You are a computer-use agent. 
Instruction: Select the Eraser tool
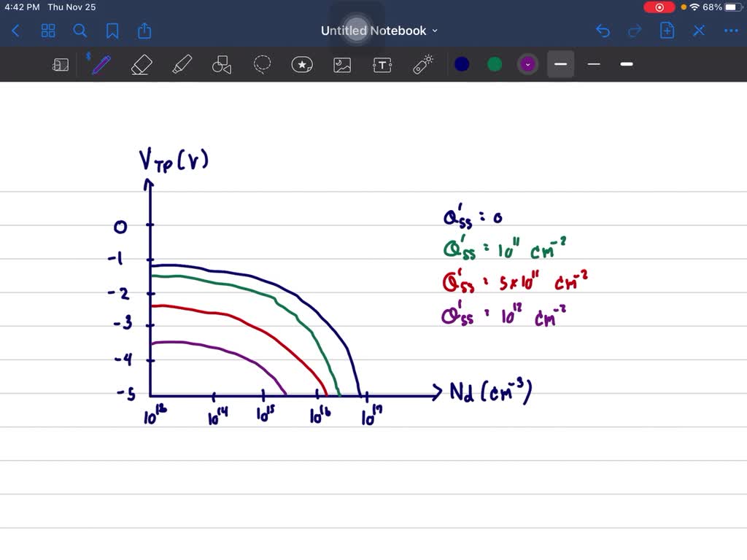[142, 64]
